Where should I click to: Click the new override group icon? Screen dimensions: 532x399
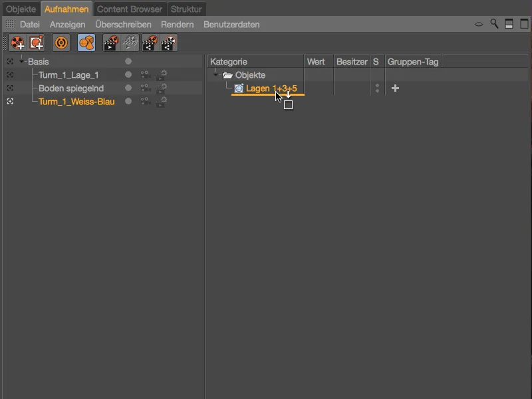tap(37, 43)
